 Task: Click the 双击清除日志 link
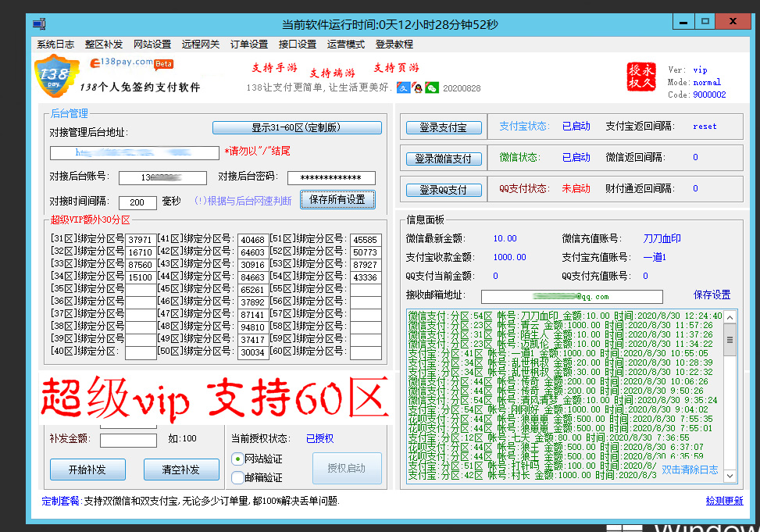pos(690,470)
